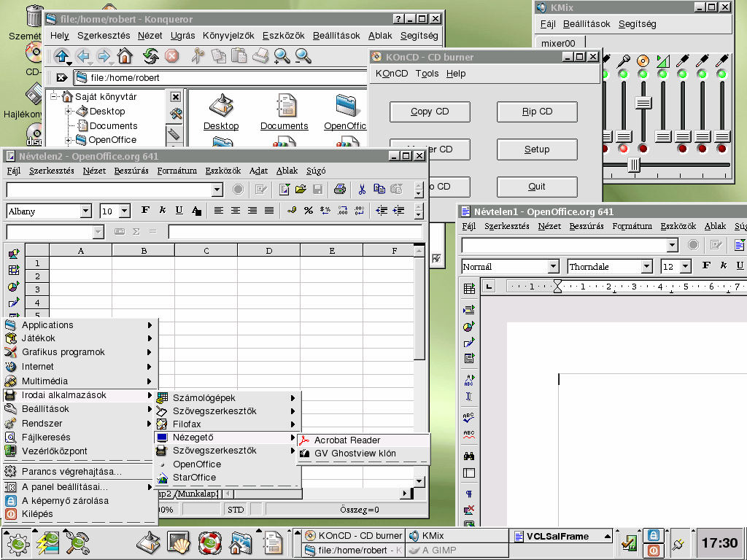Image resolution: width=747 pixels, height=560 pixels.
Task: Toggle center alignment in Calc toolbar
Action: [x=236, y=211]
